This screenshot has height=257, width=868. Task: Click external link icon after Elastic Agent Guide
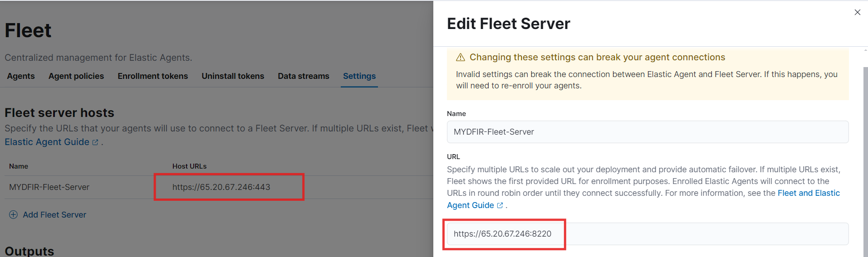coord(95,142)
